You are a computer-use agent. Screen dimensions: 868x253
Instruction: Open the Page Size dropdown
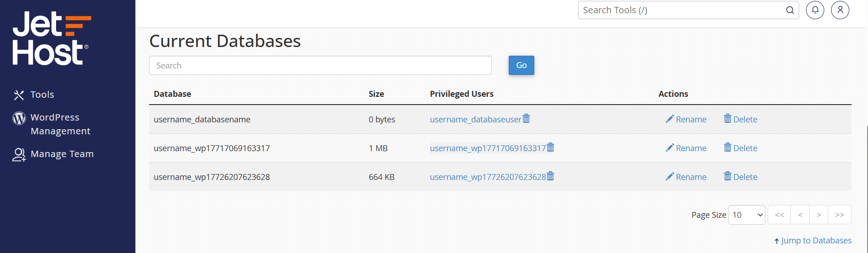(x=747, y=215)
